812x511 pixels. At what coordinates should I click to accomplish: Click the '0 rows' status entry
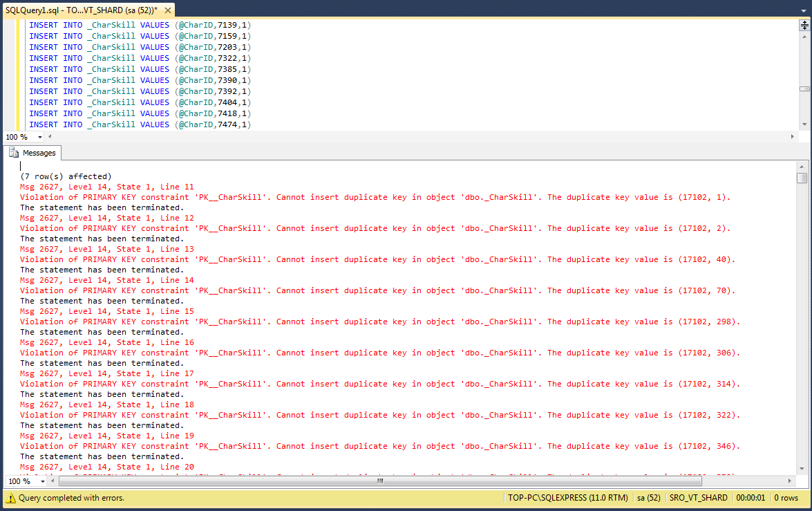[786, 498]
